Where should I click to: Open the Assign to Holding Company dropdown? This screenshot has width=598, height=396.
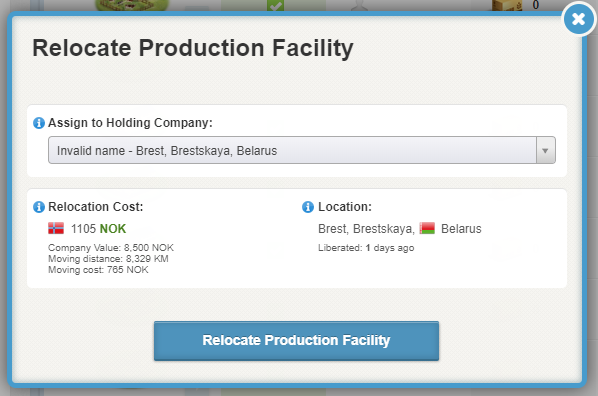302,150
